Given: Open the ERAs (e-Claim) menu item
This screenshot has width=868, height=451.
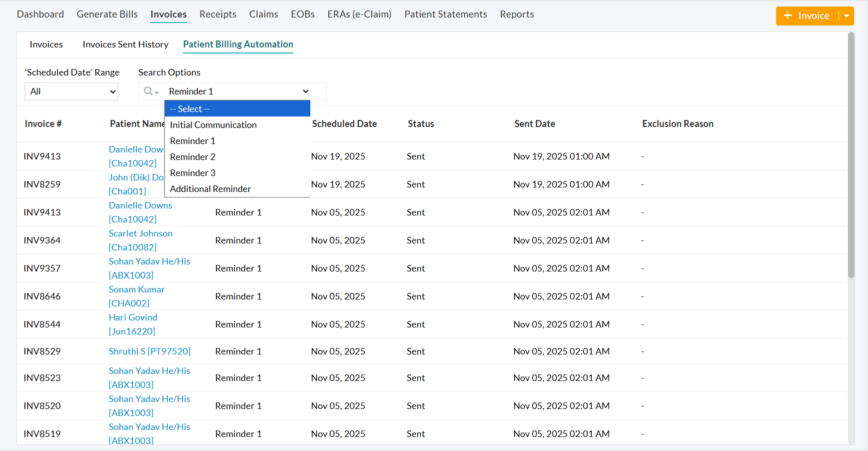Looking at the screenshot, I should (359, 14).
